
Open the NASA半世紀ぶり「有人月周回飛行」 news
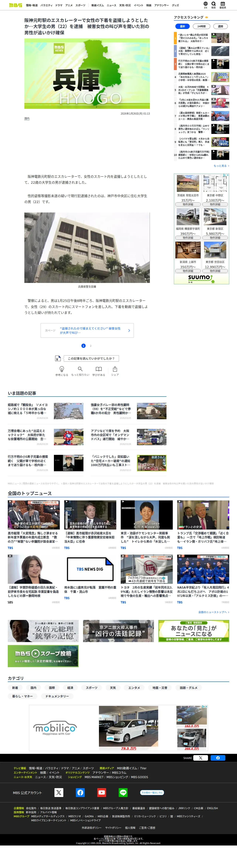(203, 579)
